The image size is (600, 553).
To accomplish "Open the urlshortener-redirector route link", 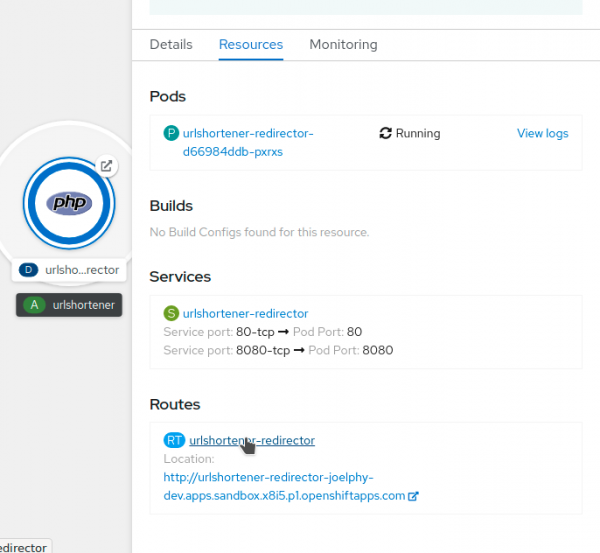I will [x=252, y=440].
